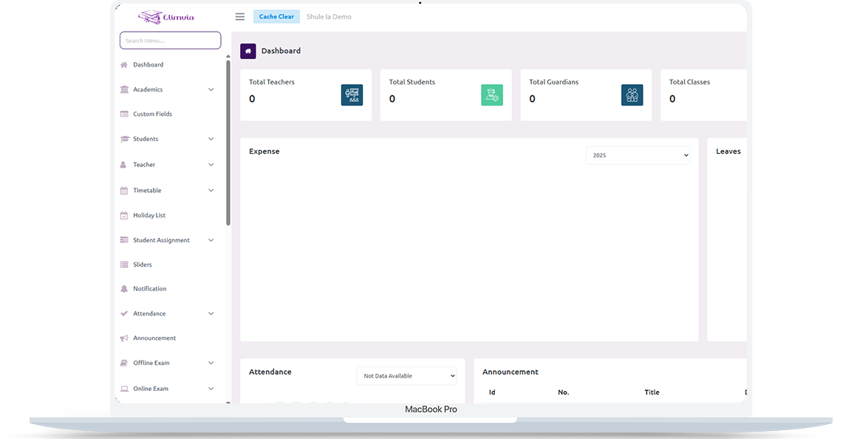
Task: Click the hamburger menu toggle icon
Action: (239, 17)
